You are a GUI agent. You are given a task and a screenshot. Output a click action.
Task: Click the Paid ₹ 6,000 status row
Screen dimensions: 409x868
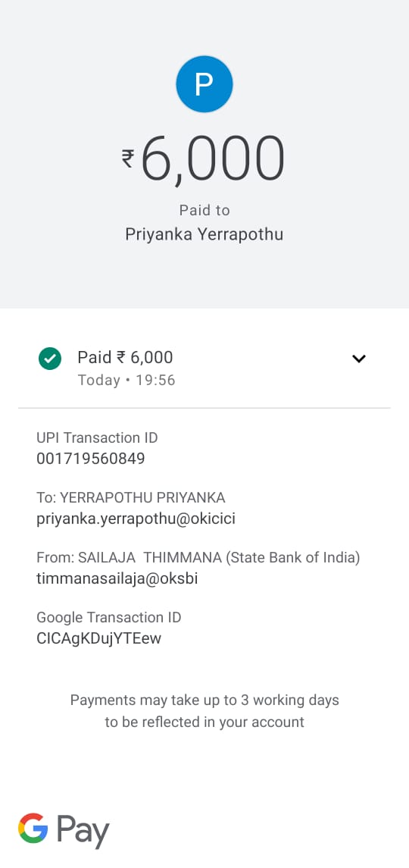[x=204, y=366]
